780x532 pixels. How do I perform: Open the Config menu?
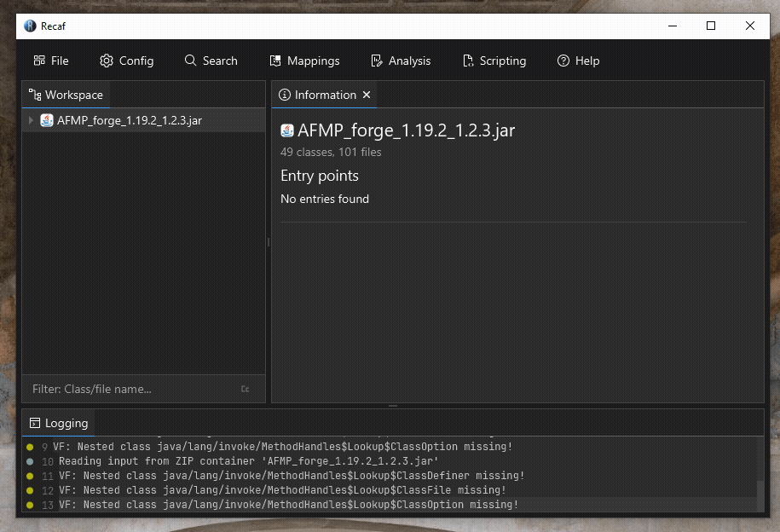click(126, 61)
